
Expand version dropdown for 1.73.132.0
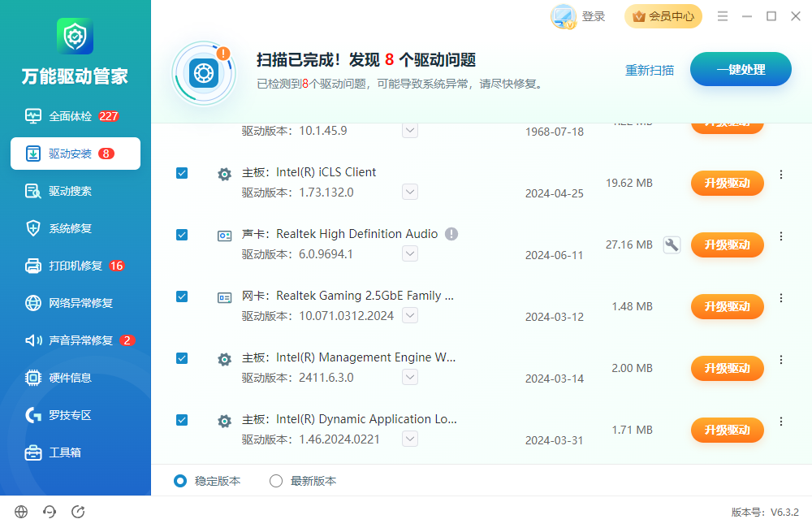point(410,193)
